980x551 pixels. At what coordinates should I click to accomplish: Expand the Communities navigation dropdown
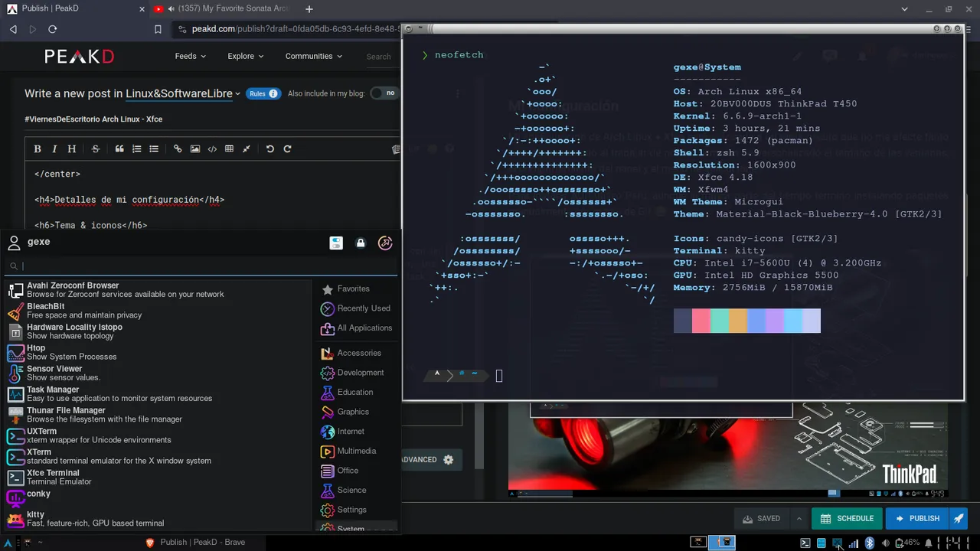tap(314, 56)
